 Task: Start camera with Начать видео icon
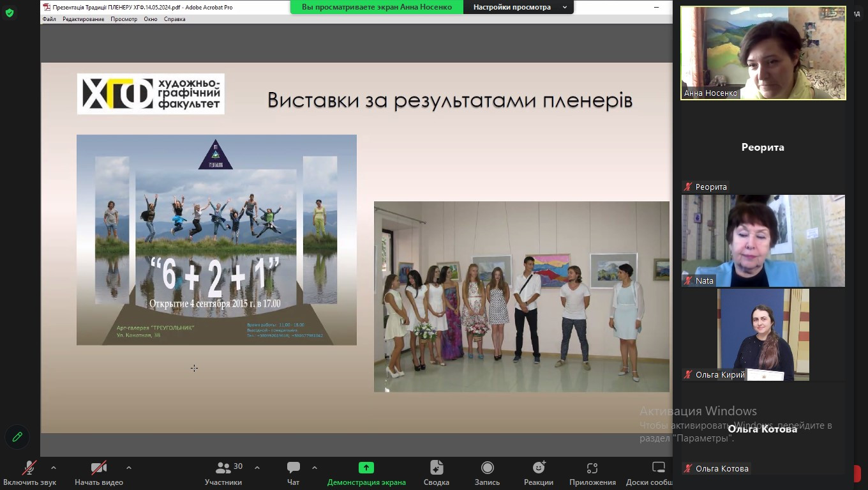click(98, 468)
